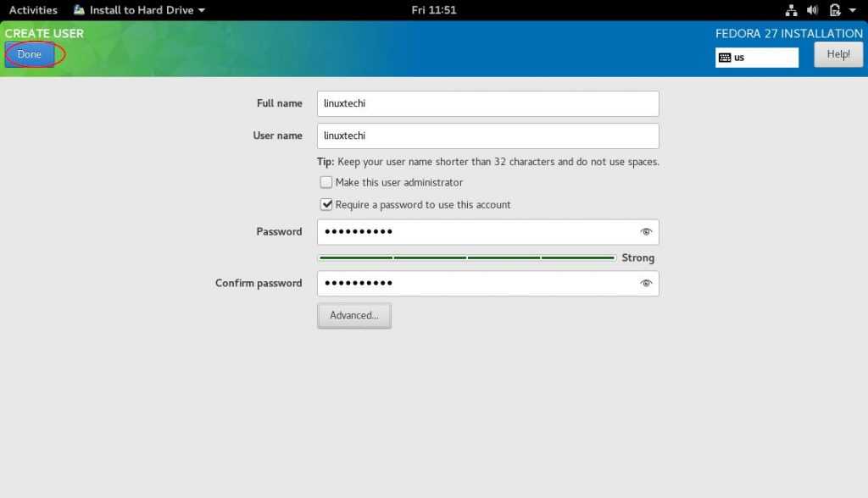Open the Activities overview
Image resolution: width=868 pixels, height=498 pixels.
(33, 10)
